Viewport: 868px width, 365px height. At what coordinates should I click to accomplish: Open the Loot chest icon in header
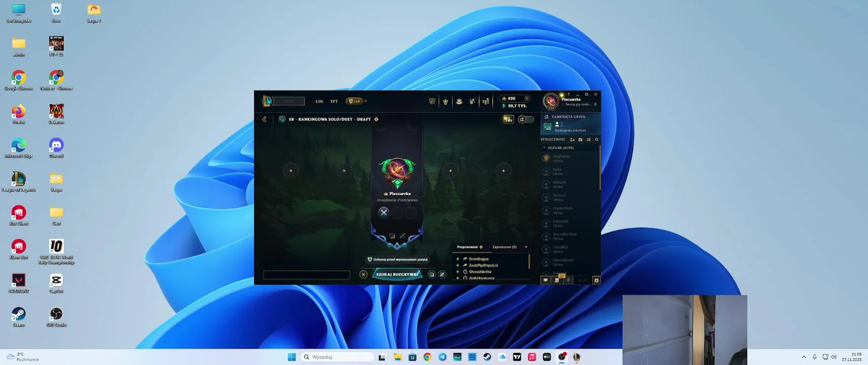(459, 101)
